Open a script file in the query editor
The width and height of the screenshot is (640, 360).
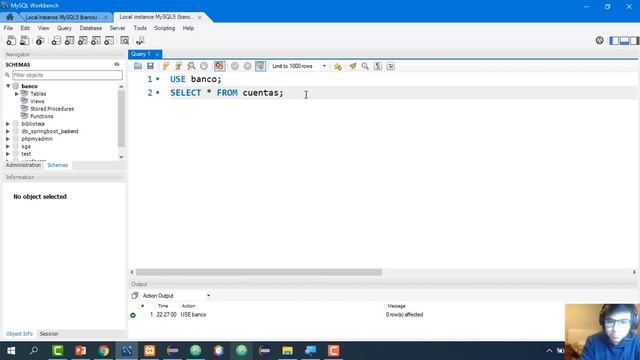point(138,66)
